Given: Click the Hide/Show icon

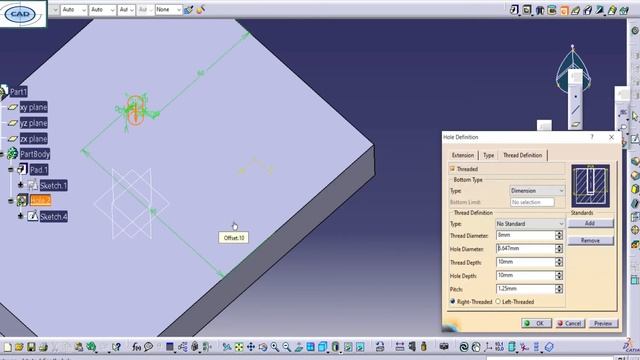Looking at the screenshot, I should click(x=348, y=347).
